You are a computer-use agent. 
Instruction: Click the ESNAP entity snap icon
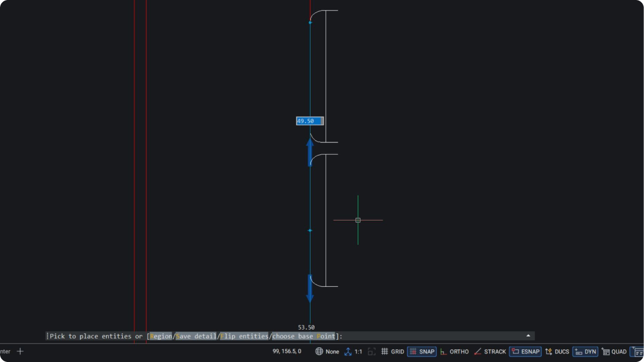515,351
